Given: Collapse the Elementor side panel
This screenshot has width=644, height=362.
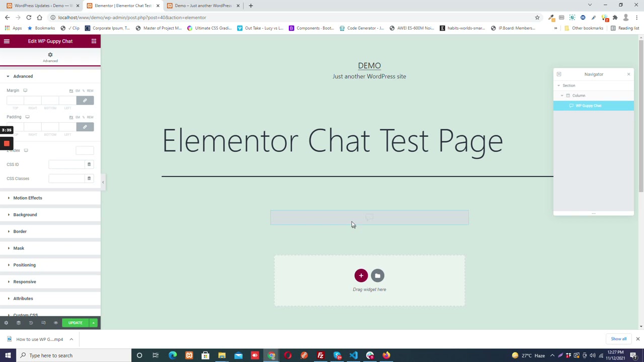Looking at the screenshot, I should 103,182.
